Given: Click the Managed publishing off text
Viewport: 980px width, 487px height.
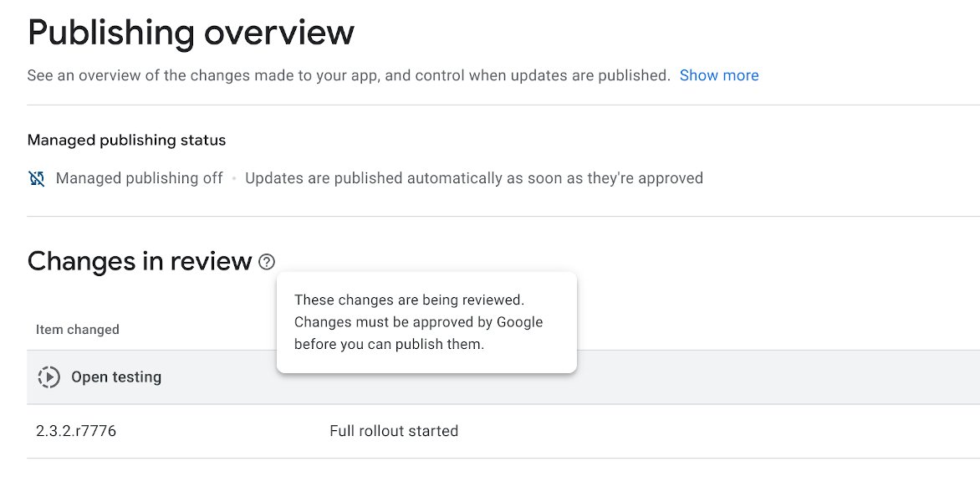Looking at the screenshot, I should [x=140, y=178].
